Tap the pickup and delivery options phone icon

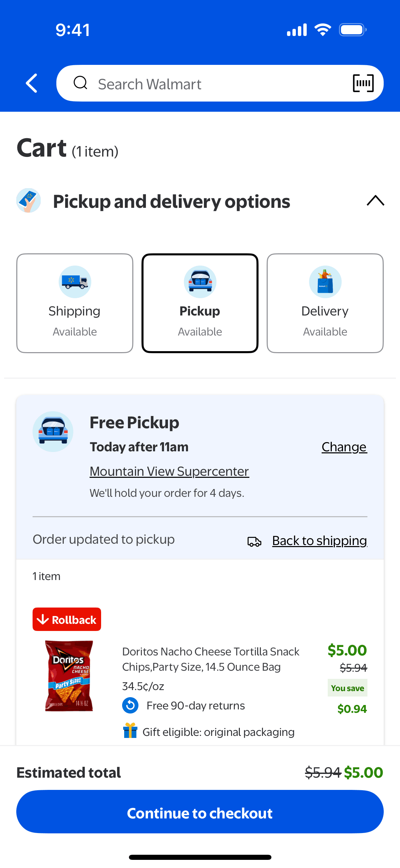coord(28,201)
